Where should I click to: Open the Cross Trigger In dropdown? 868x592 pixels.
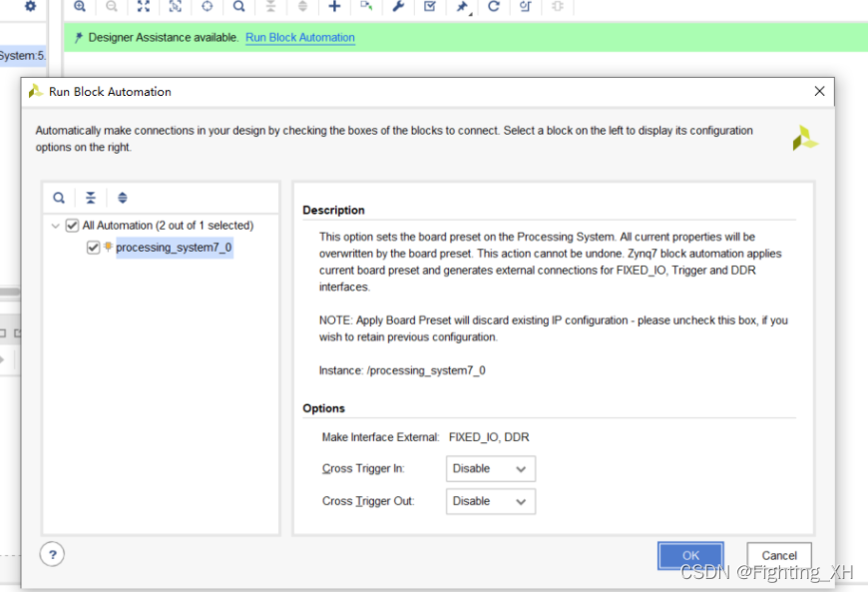point(491,469)
